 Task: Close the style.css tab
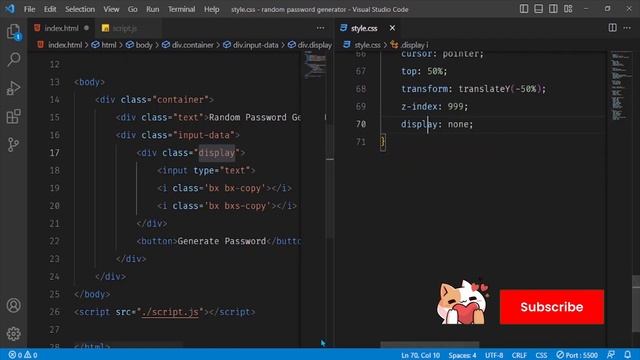point(392,28)
